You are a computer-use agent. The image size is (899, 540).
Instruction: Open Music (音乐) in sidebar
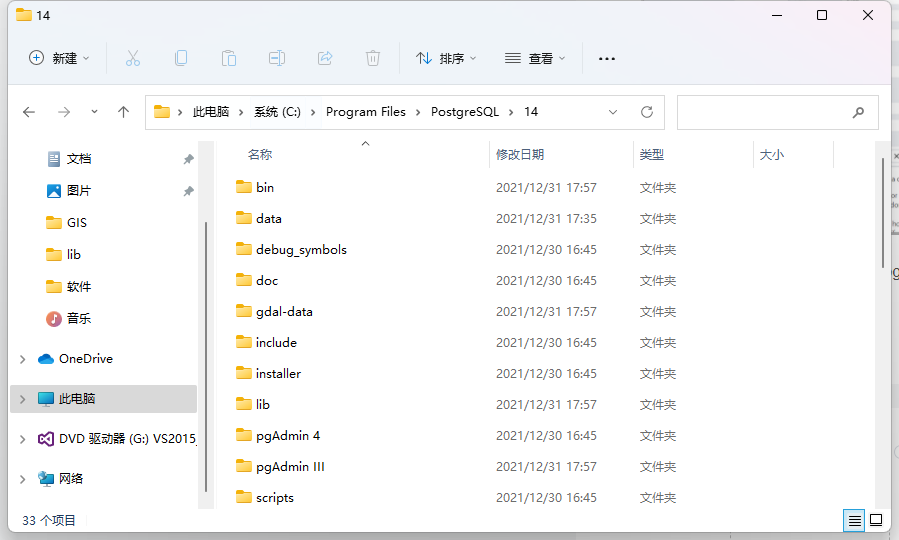(68, 318)
